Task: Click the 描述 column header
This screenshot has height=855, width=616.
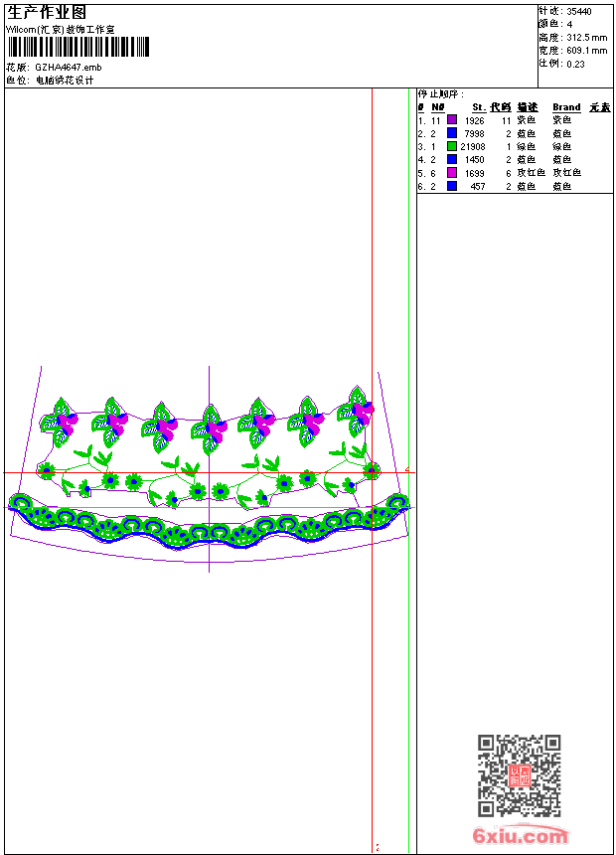Action: 528,107
